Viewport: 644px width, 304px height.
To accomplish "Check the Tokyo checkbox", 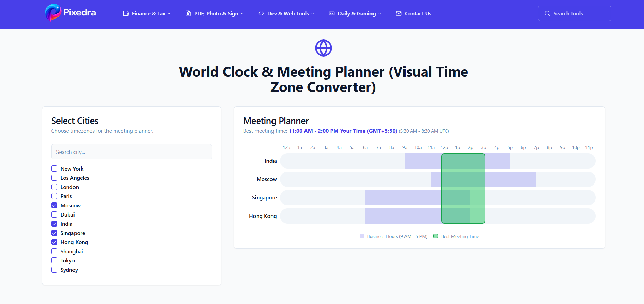I will pos(54,260).
